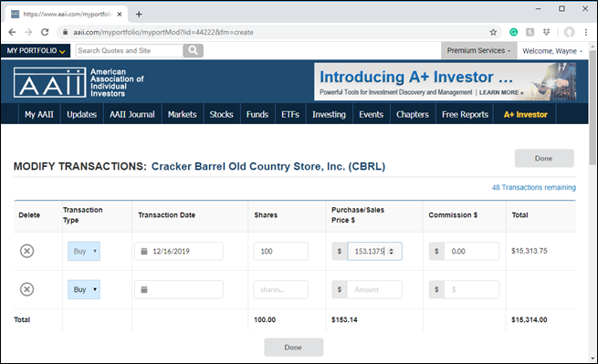This screenshot has width=598, height=364.
Task: Click the empty commission field
Action: [x=471, y=290]
